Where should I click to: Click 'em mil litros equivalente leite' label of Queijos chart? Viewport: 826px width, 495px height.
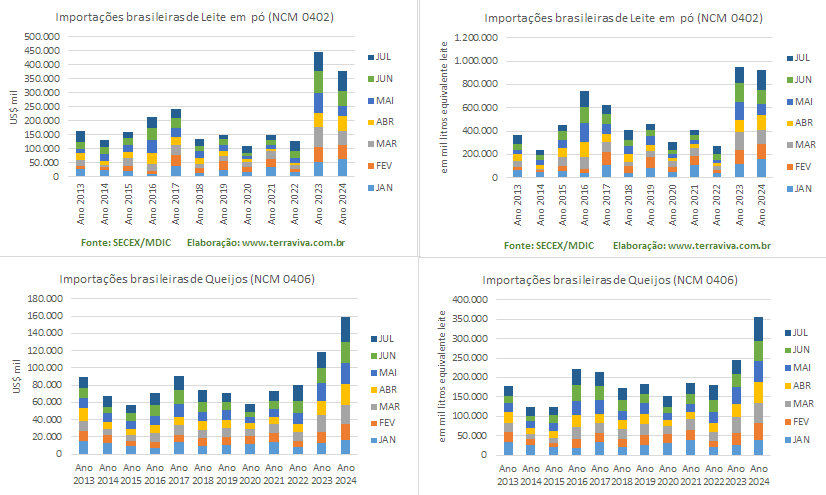[442, 377]
